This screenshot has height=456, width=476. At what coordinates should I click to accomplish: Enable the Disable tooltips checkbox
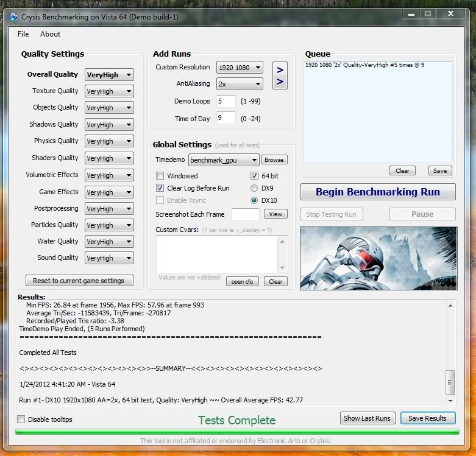(x=21, y=419)
